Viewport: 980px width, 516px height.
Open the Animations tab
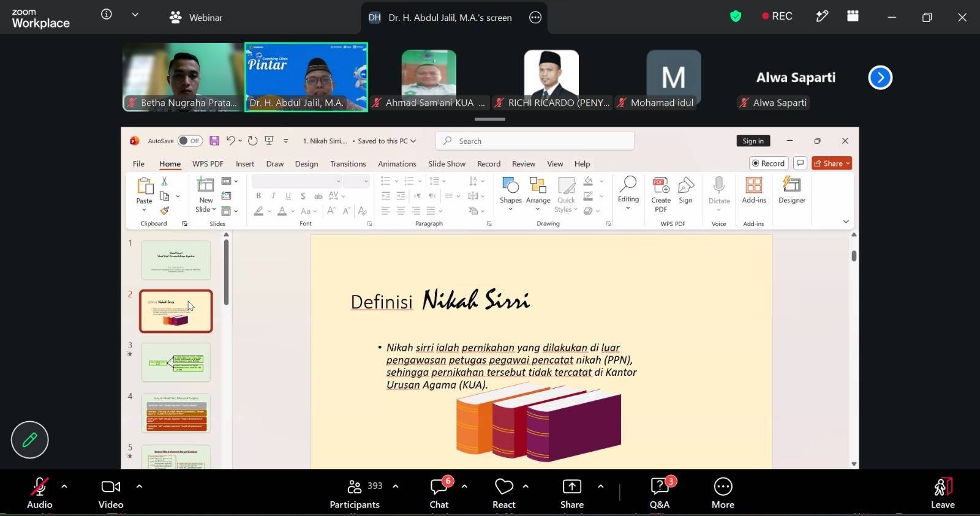tap(397, 164)
